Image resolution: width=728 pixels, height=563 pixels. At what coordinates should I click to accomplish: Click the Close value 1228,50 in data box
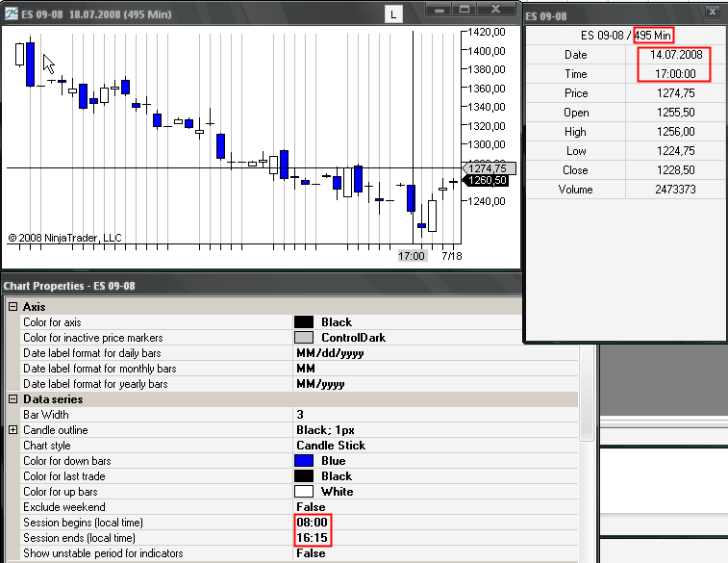[675, 170]
